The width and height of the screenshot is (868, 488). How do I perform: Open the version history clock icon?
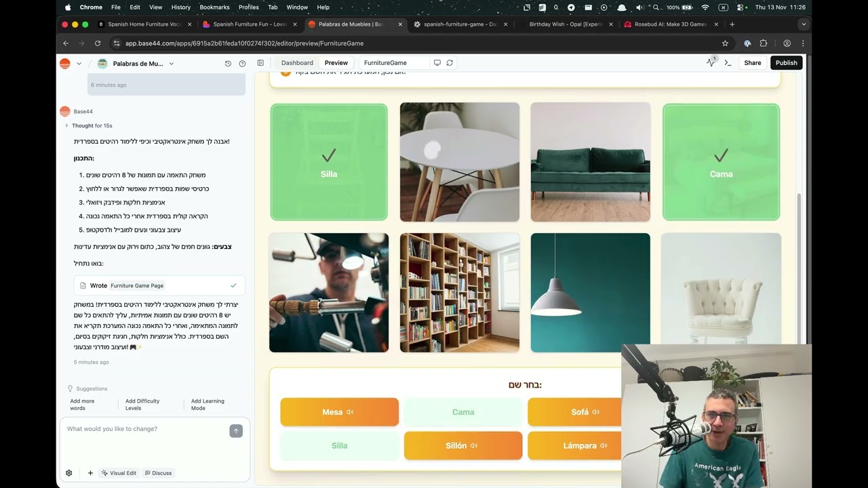pyautogui.click(x=228, y=64)
